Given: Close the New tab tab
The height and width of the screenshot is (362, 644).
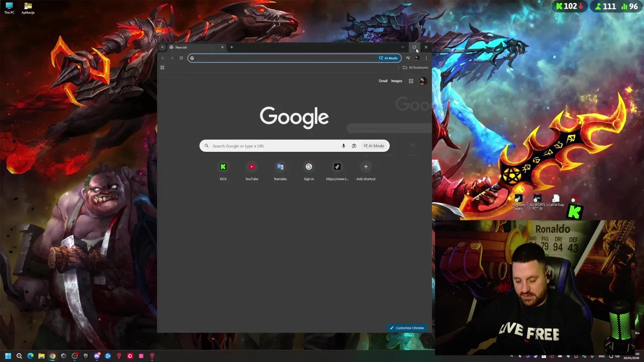Looking at the screenshot, I should tap(222, 47).
